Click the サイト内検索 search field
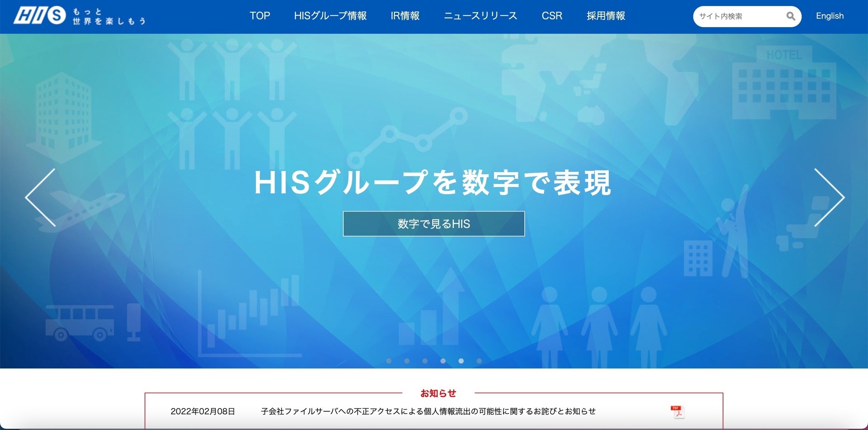Image resolution: width=868 pixels, height=430 pixels. coord(737,16)
